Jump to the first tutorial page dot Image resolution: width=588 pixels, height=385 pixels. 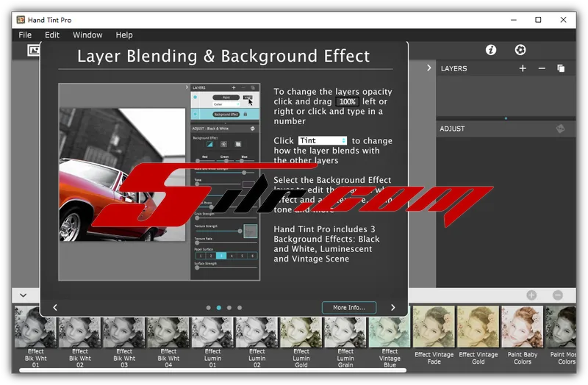[209, 308]
